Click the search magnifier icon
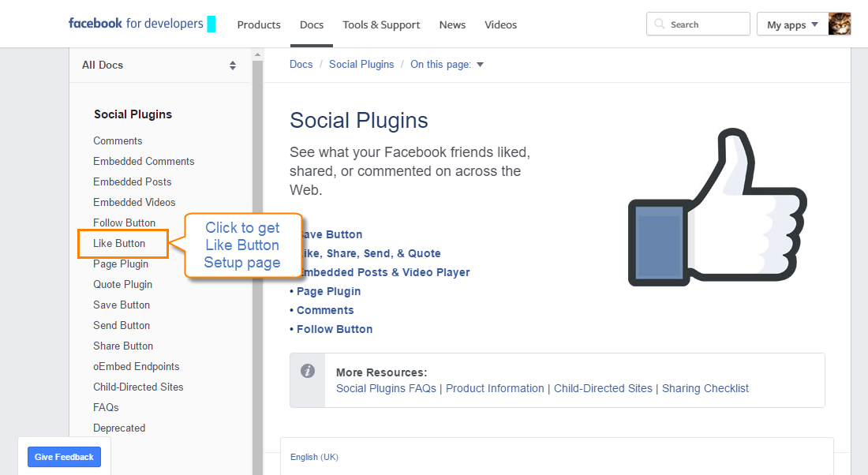 pos(660,24)
